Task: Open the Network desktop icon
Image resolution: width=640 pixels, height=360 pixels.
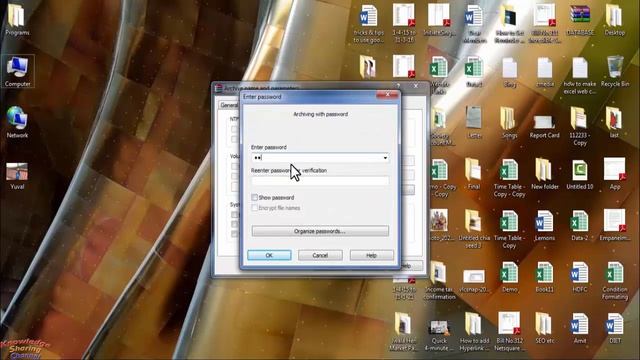Action: [x=17, y=122]
